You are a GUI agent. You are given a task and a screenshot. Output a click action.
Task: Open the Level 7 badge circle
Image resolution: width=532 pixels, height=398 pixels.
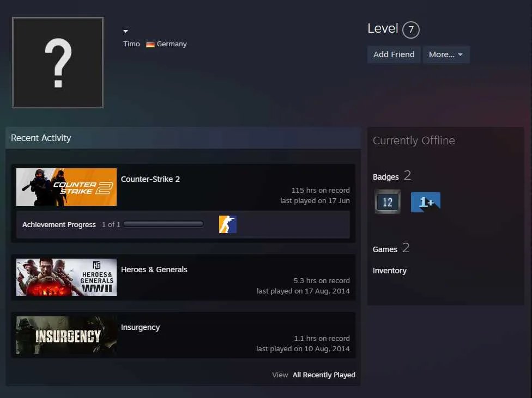tap(411, 30)
